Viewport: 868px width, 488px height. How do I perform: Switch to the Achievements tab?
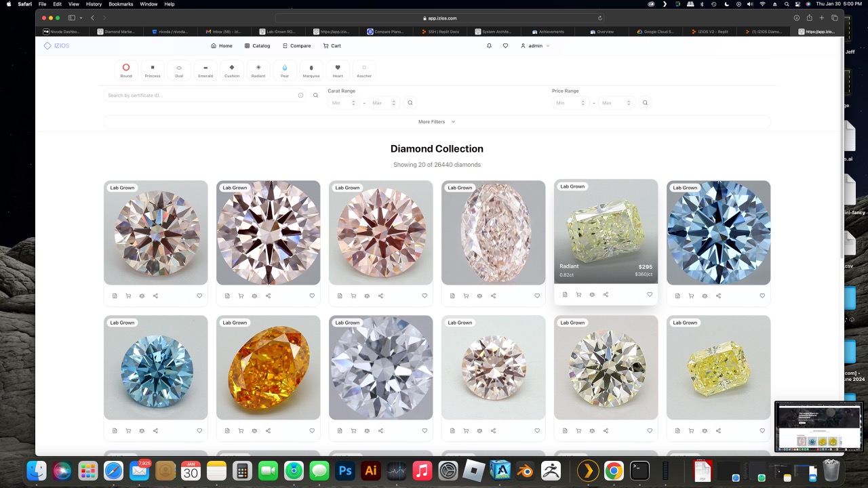pos(548,31)
